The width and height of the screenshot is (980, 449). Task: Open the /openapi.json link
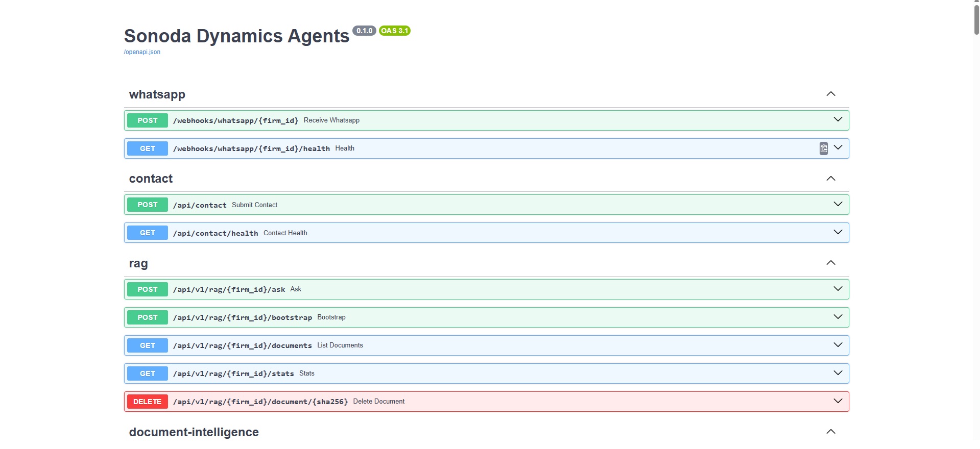142,52
